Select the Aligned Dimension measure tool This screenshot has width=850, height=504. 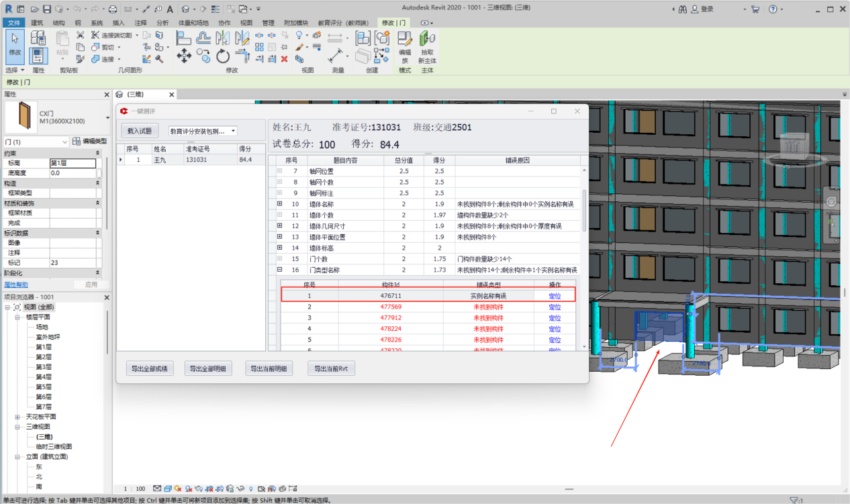335,56
